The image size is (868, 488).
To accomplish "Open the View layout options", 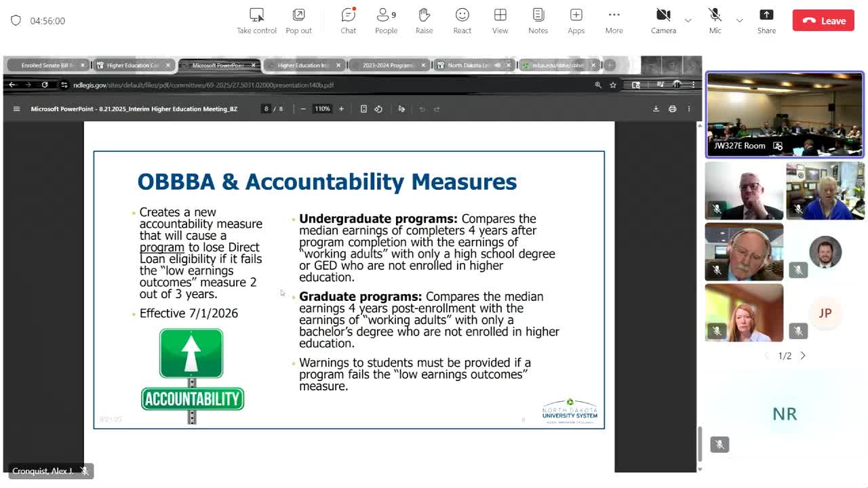I will pyautogui.click(x=500, y=21).
